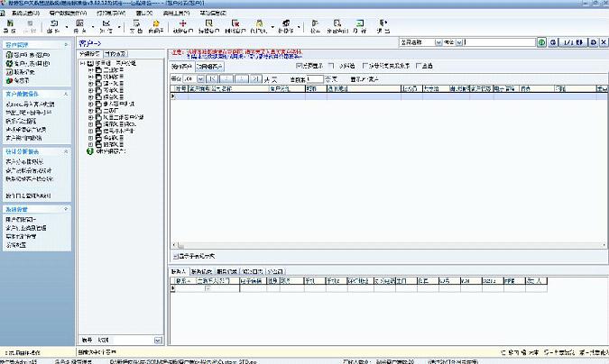Viewport: 609px width, 364px height.
Task: Expand the first folder under the tree root
Action: [90, 70]
